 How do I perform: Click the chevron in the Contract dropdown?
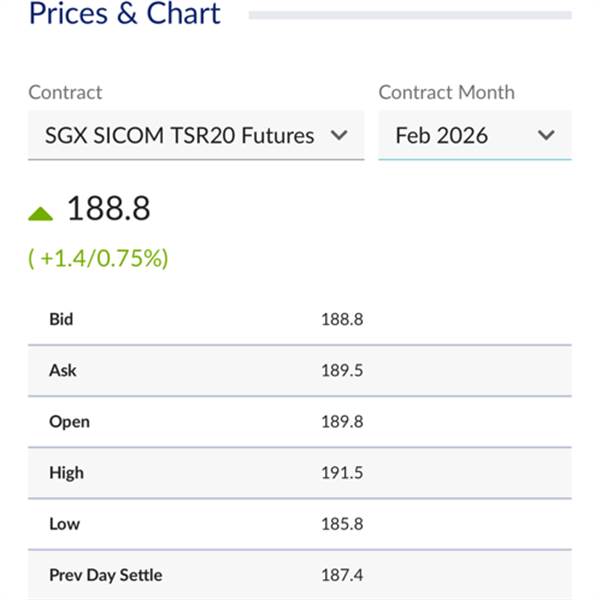click(x=339, y=135)
